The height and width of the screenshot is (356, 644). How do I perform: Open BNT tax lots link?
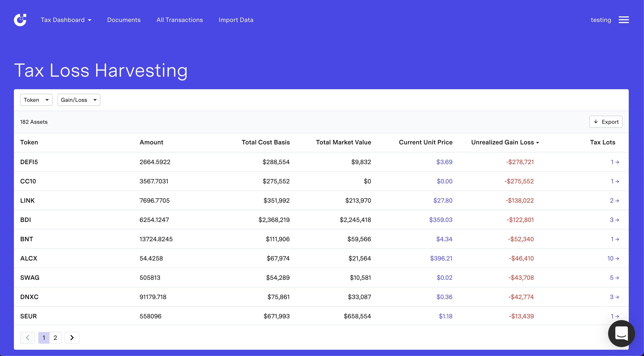pyautogui.click(x=615, y=239)
